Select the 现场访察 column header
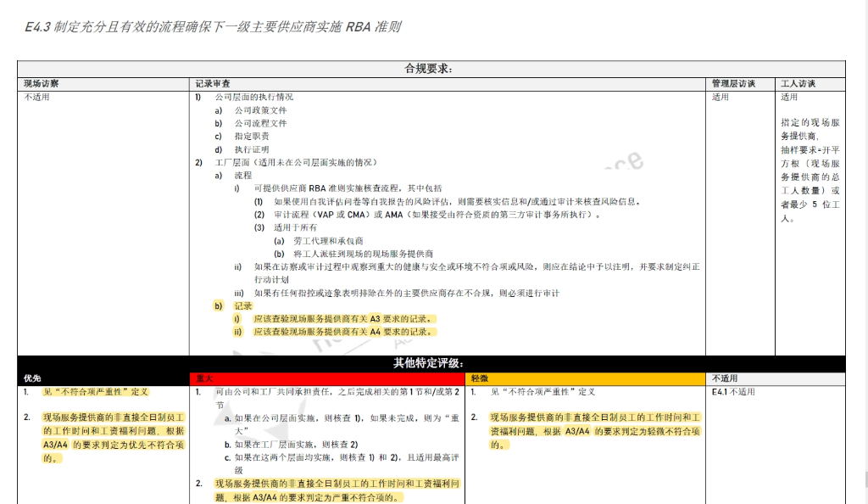Viewport: 868px width, 504px height. (42, 83)
